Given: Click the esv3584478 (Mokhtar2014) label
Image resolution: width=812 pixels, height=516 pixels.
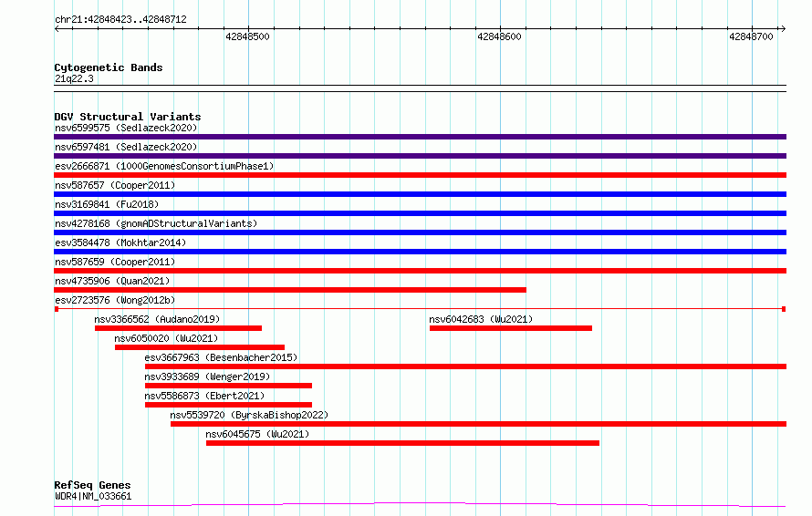Looking at the screenshot, I should coord(120,243).
